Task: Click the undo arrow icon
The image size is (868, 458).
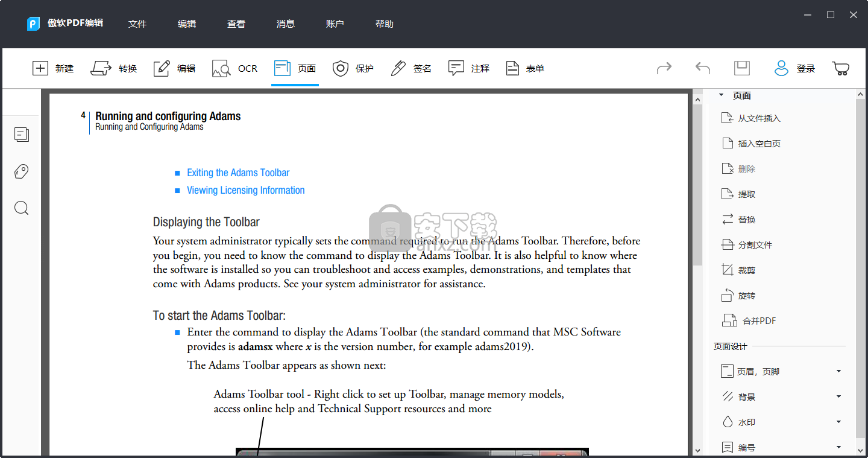Action: [703, 68]
